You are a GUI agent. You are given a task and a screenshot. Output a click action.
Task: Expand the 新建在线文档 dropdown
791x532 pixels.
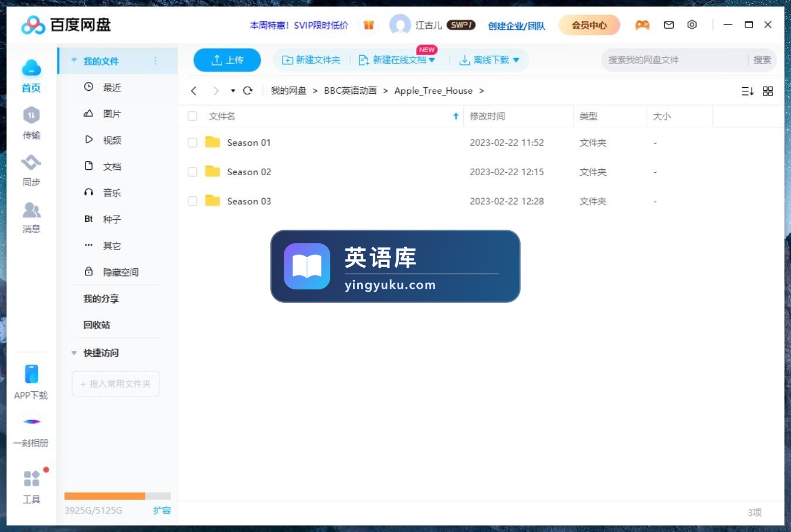coord(432,60)
